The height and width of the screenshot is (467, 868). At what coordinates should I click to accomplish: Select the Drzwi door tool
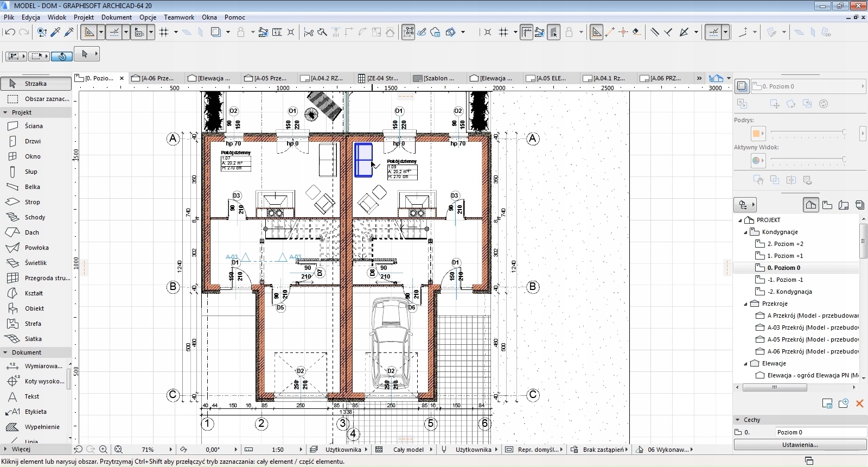(x=33, y=141)
